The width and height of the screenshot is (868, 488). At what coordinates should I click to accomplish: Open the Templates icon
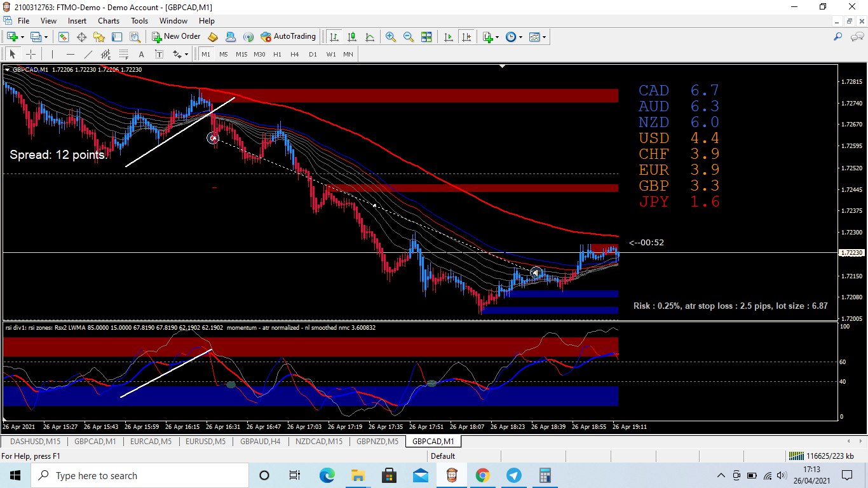tap(534, 37)
